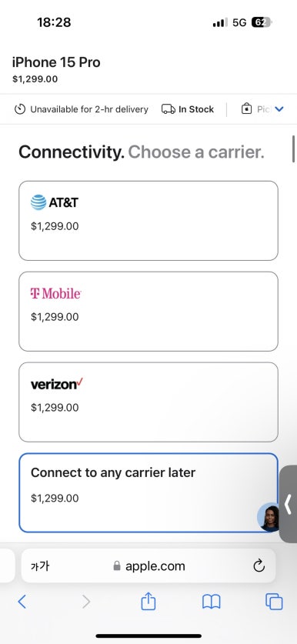Tap the iPhone 15 Pro header title
297x644 pixels.
56,62
